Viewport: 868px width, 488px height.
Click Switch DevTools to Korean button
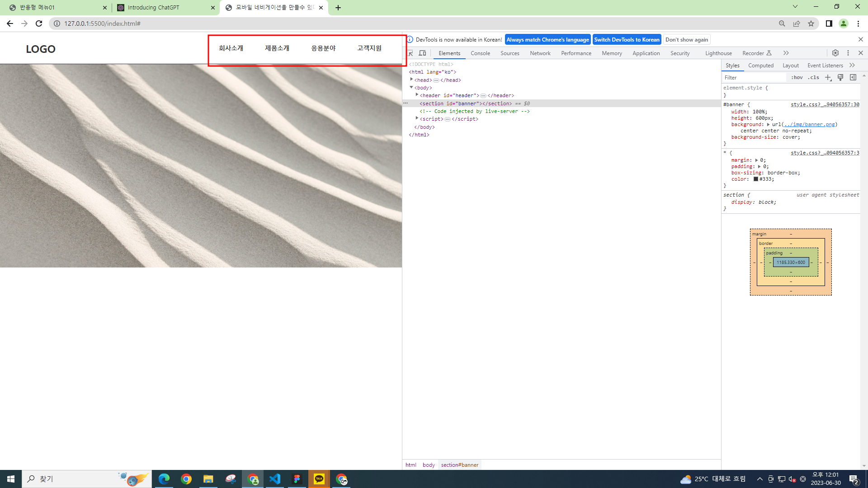(627, 40)
